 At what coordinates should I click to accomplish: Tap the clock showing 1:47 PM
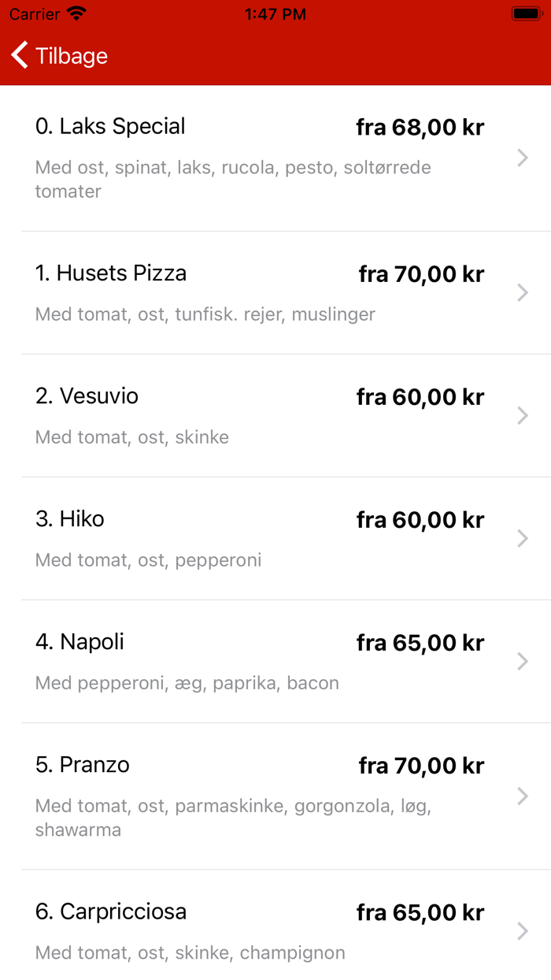pos(274,13)
